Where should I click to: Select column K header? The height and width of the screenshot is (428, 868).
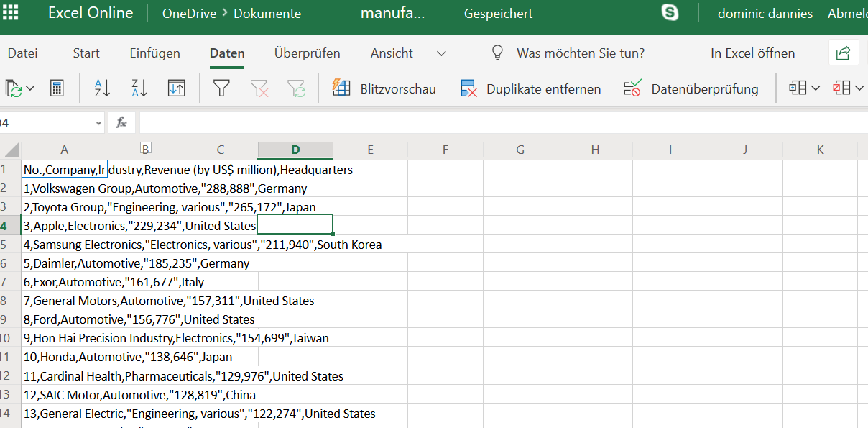[x=820, y=150]
